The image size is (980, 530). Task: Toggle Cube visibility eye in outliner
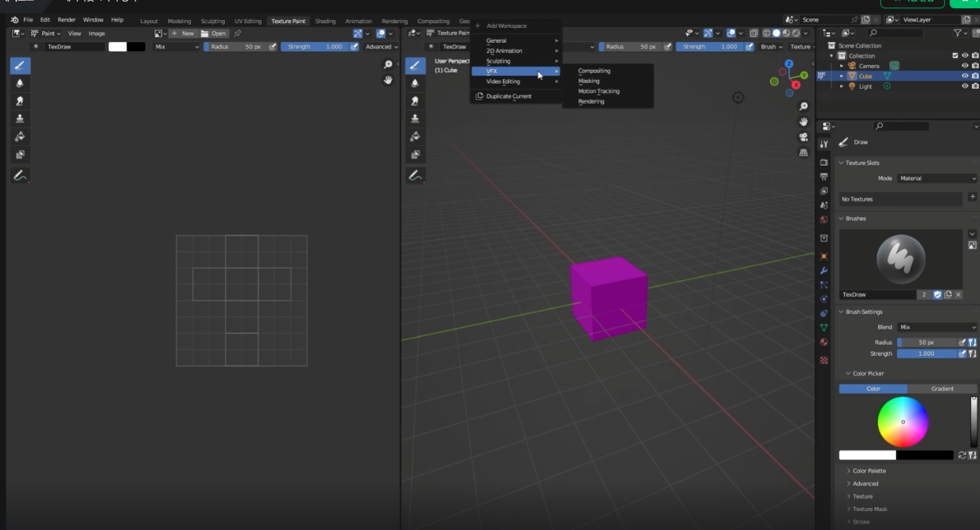(x=965, y=76)
